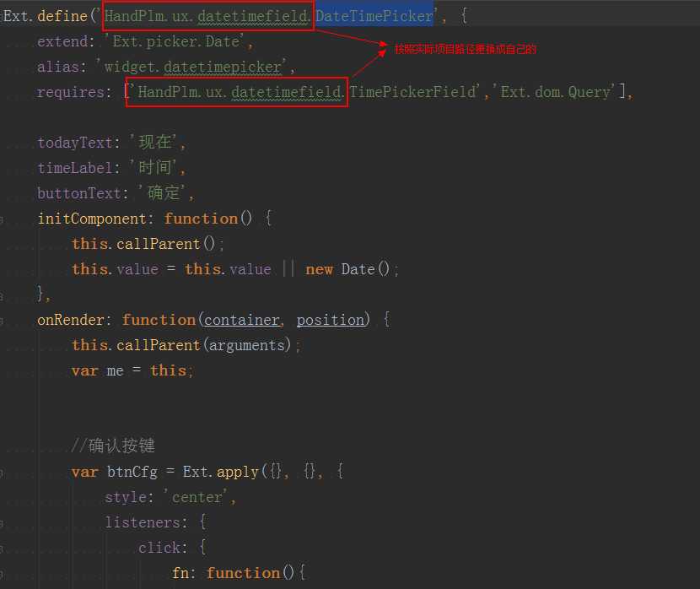Click 'callParent()' call with no arguments
Viewport: 700px width, 589px height.
point(165,244)
